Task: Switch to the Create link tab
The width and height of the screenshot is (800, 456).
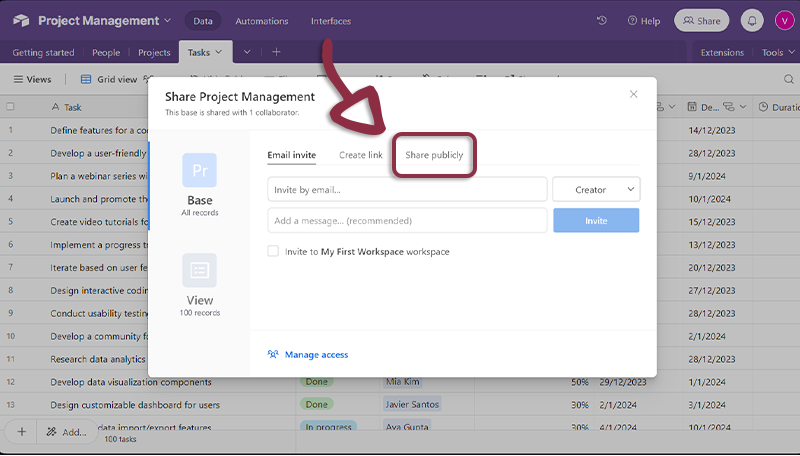Action: (360, 155)
